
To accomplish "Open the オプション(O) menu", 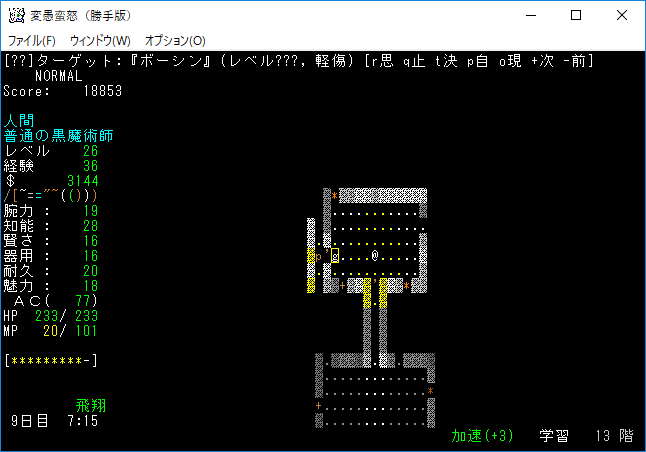I will click(x=175, y=41).
